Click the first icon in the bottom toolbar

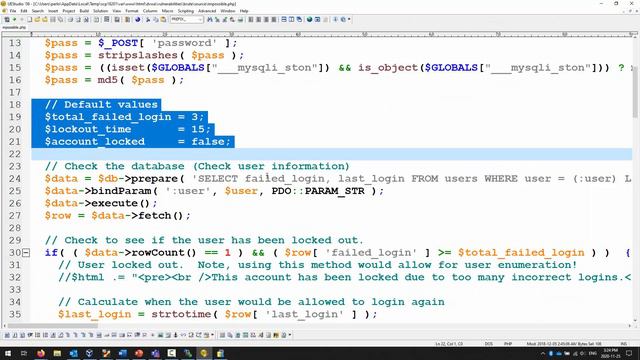coord(7,335)
